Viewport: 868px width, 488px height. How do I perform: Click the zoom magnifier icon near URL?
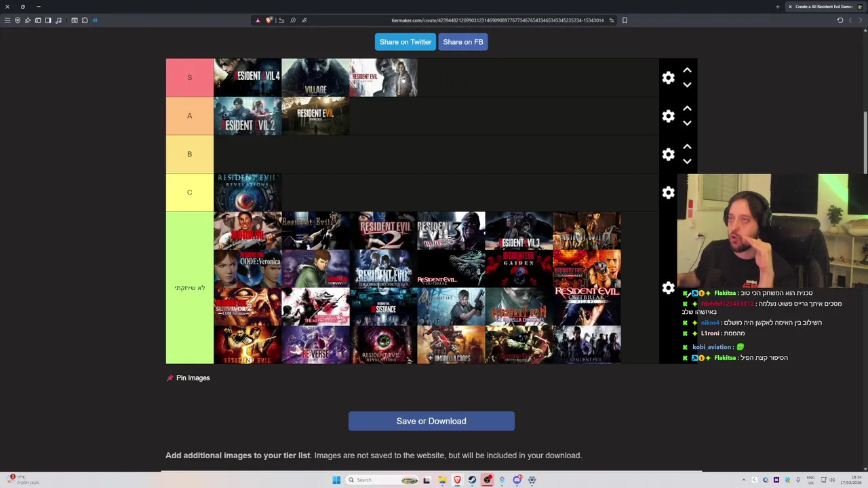pyautogui.click(x=293, y=20)
